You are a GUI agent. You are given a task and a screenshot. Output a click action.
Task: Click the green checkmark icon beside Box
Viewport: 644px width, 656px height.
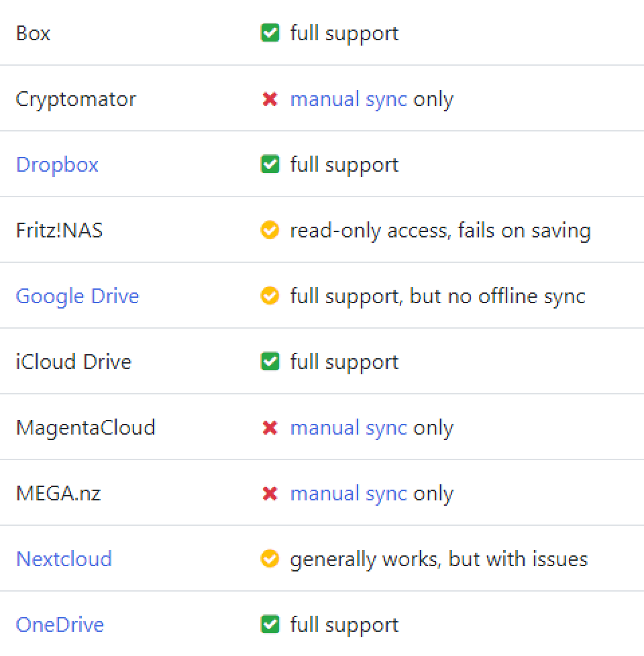(270, 33)
